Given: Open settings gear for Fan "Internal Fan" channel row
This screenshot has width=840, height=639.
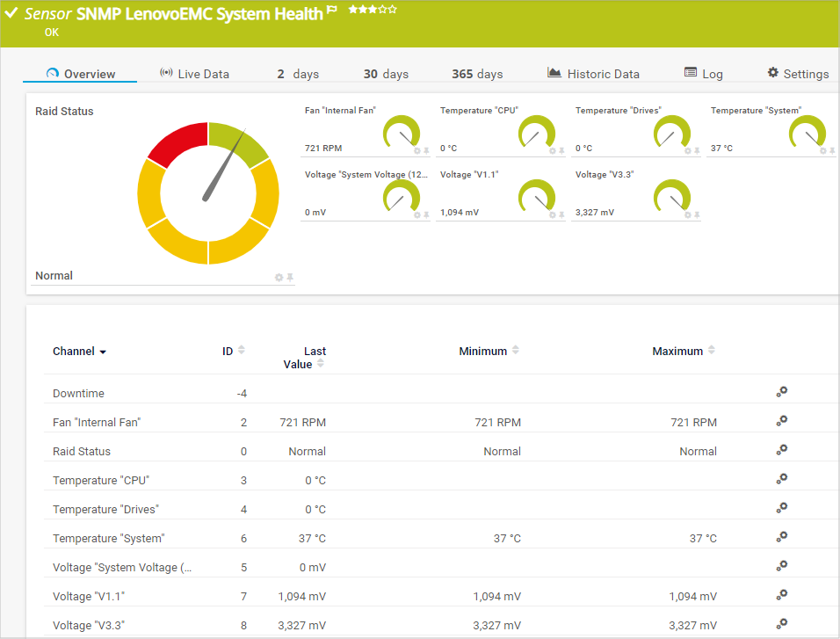Looking at the screenshot, I should tap(781, 421).
